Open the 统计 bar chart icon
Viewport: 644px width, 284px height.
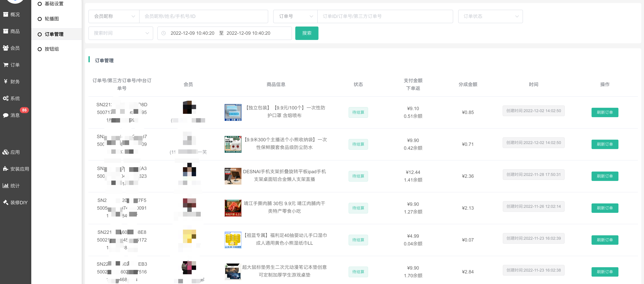click(x=6, y=186)
